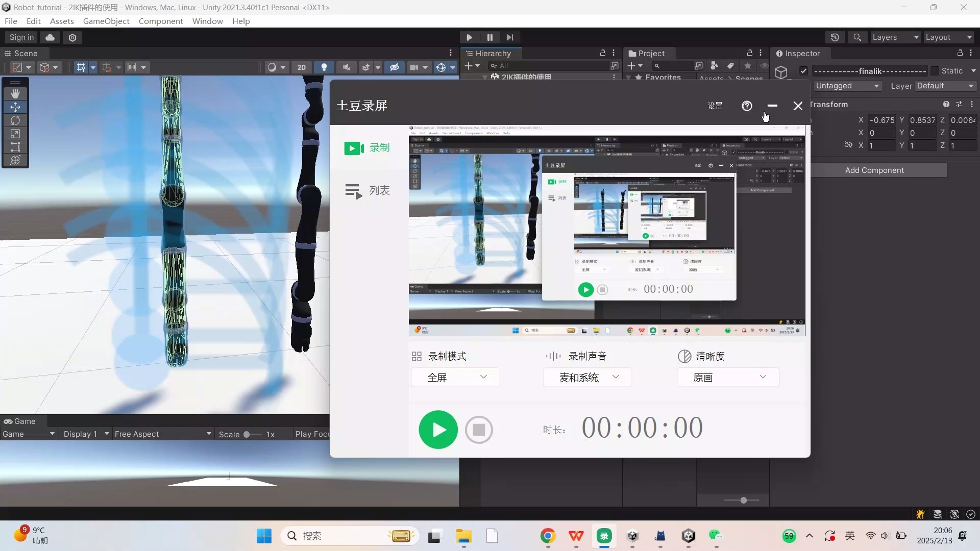This screenshot has height=551, width=980.
Task: Select the Move tool
Action: [x=15, y=107]
